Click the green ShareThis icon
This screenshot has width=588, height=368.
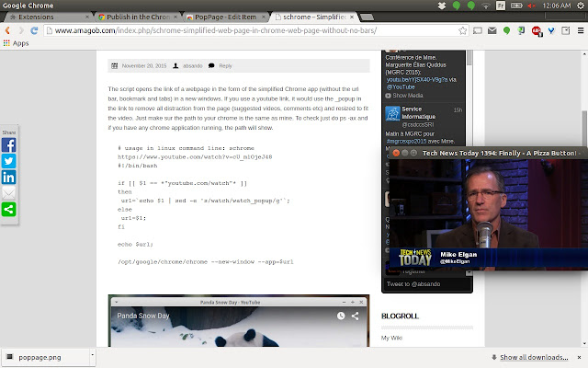pyautogui.click(x=8, y=209)
